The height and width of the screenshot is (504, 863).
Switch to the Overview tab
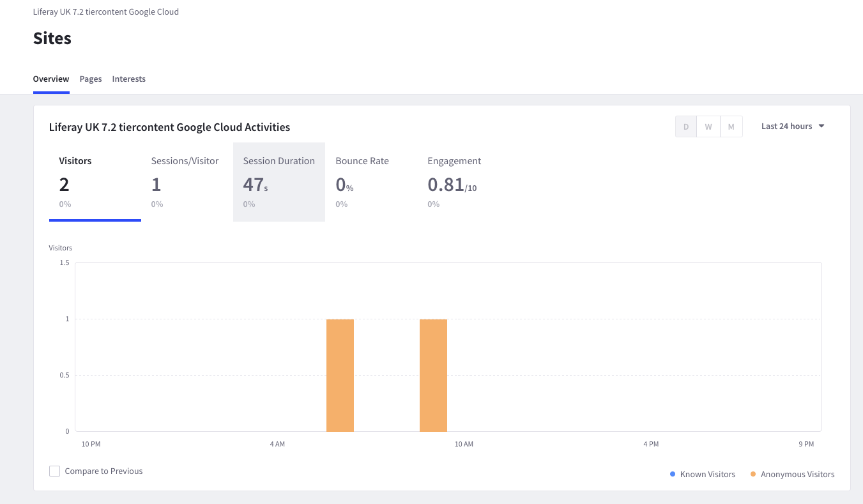click(51, 79)
